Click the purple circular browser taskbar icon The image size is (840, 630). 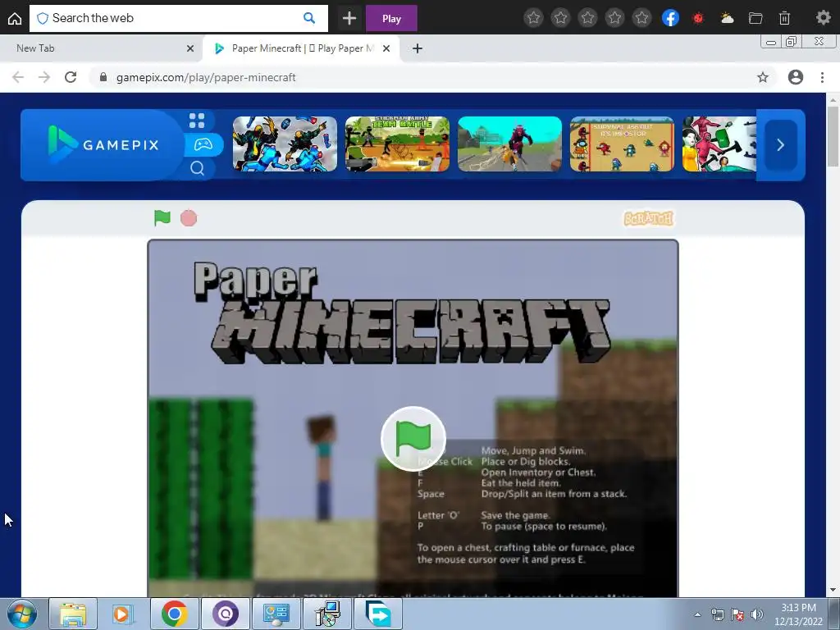tap(226, 614)
